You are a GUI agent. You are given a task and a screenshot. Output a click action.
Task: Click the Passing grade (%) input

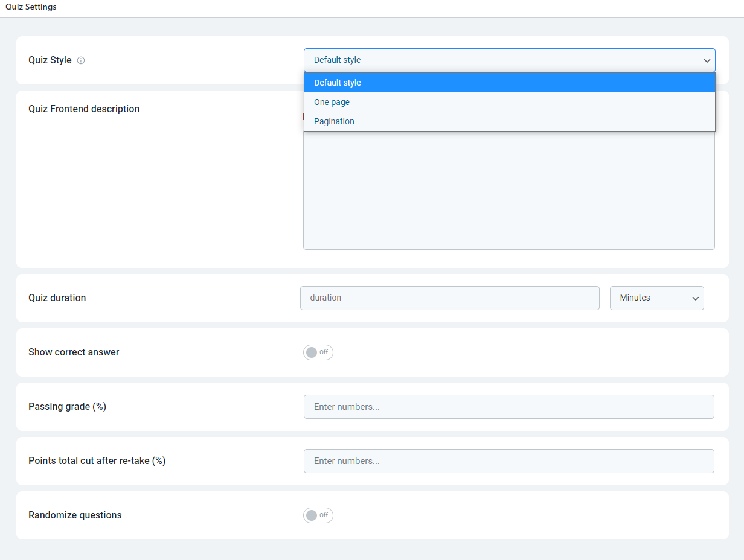click(509, 407)
